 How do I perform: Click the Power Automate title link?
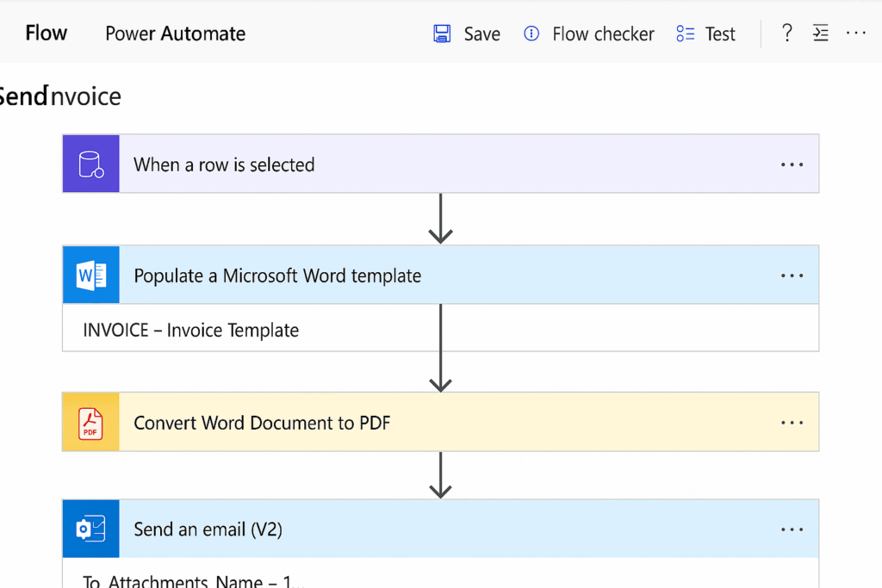click(175, 34)
